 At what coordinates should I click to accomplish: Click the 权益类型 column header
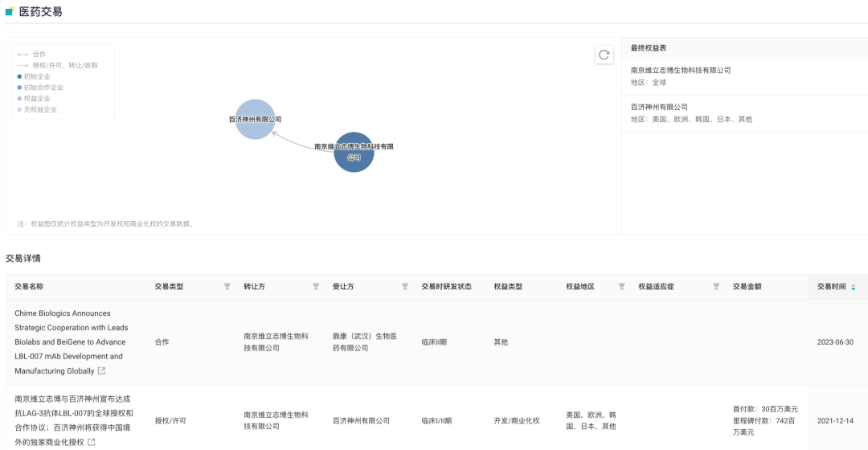(508, 286)
